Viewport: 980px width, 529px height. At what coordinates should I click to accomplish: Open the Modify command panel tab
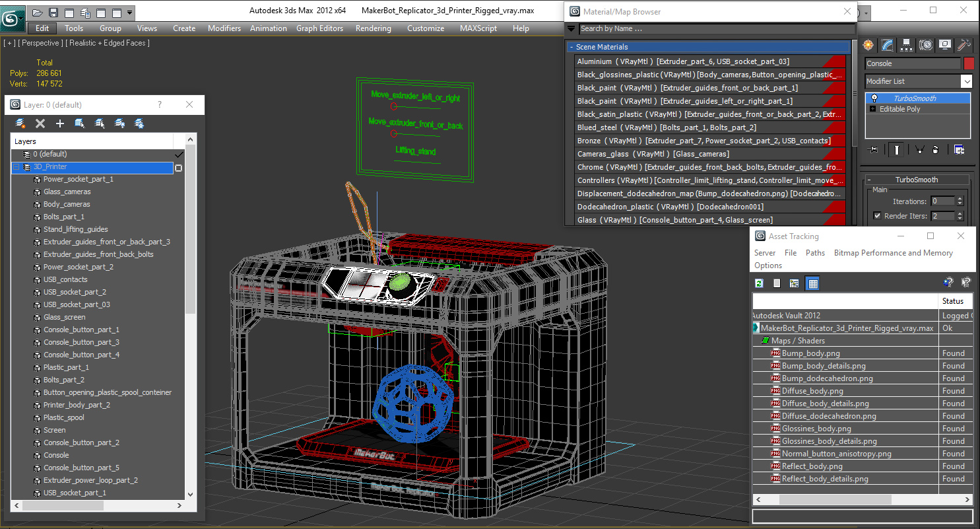coord(888,45)
